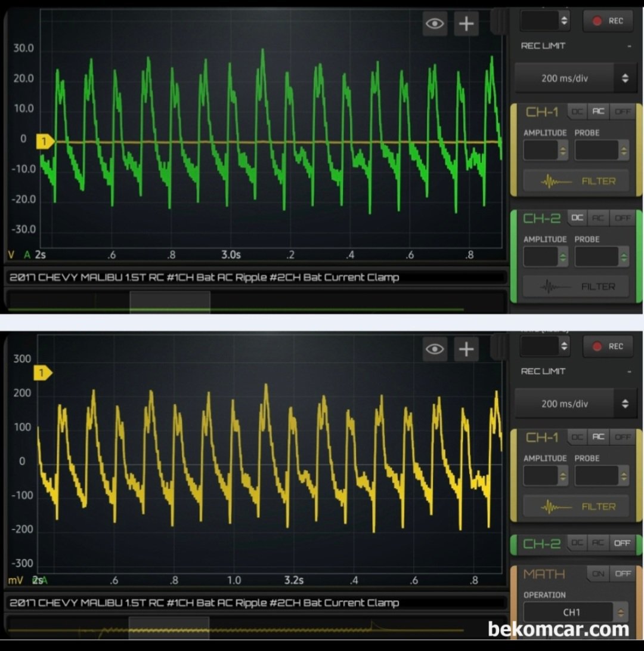Open CH-1 waveform FILTER in the green-trace scope

[576, 181]
